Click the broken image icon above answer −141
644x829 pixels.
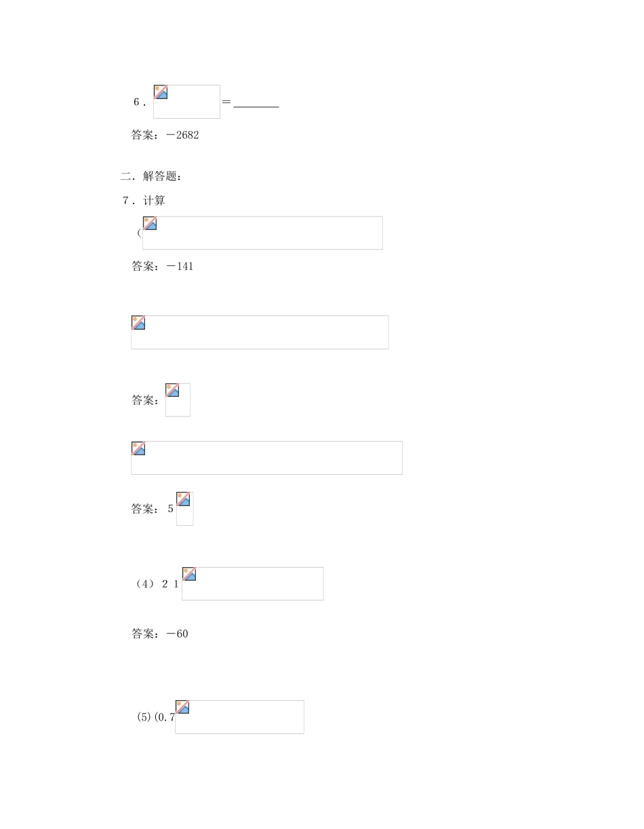tap(150, 224)
